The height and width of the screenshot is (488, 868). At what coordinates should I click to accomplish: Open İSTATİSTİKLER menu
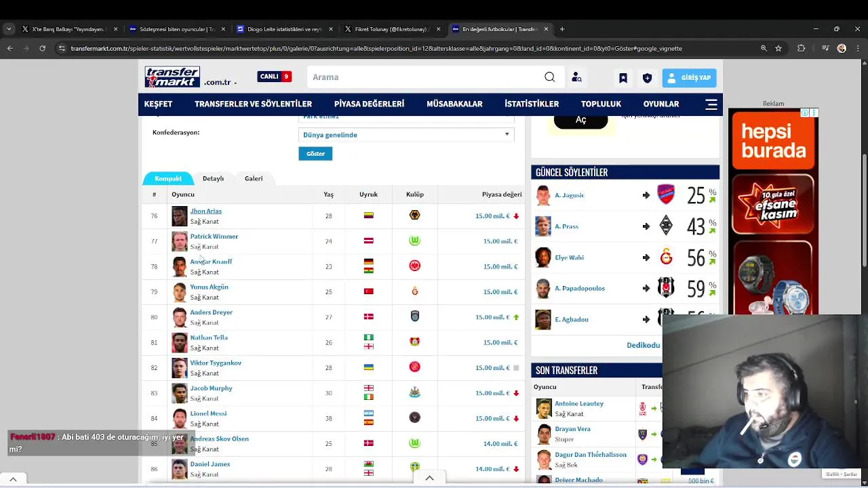point(532,104)
